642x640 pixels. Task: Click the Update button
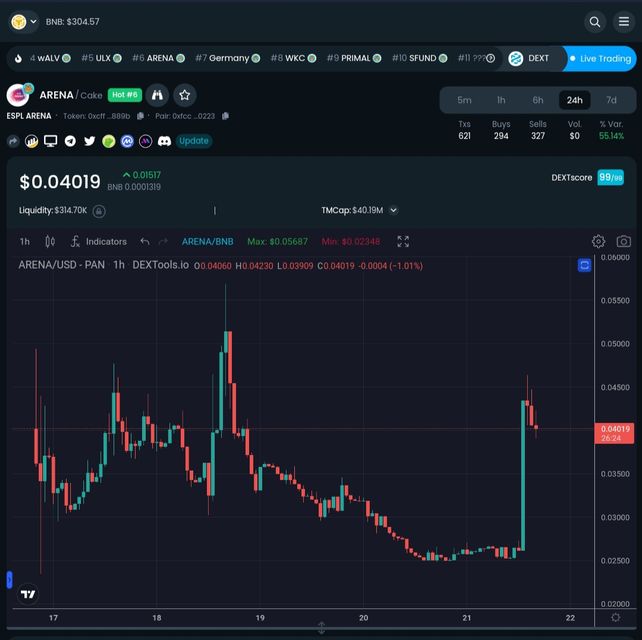194,141
